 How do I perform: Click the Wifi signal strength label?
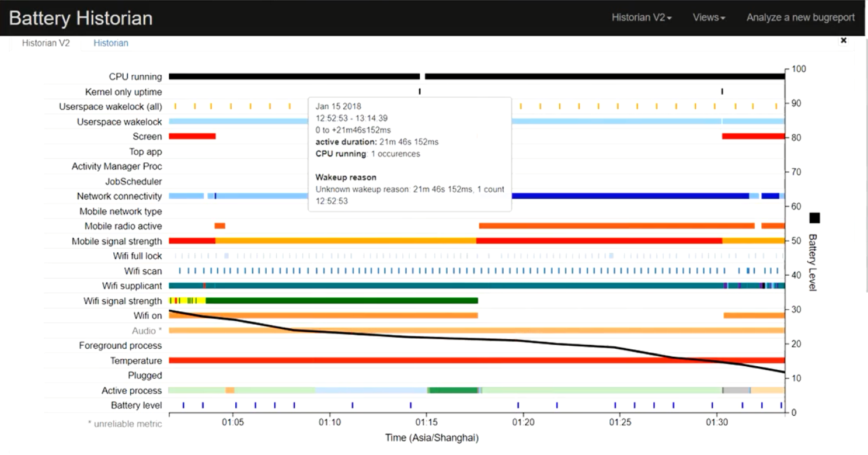pyautogui.click(x=123, y=301)
